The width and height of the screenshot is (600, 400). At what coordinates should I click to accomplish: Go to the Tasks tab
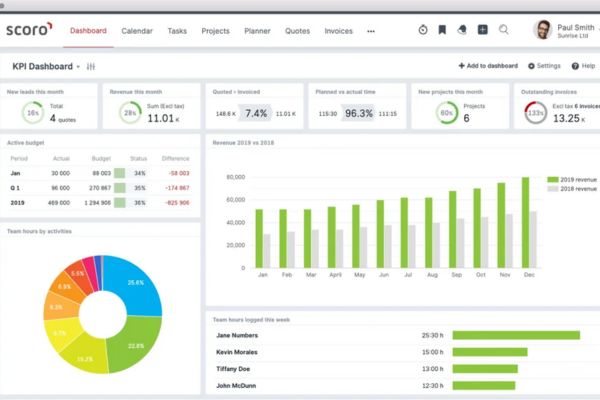(177, 31)
